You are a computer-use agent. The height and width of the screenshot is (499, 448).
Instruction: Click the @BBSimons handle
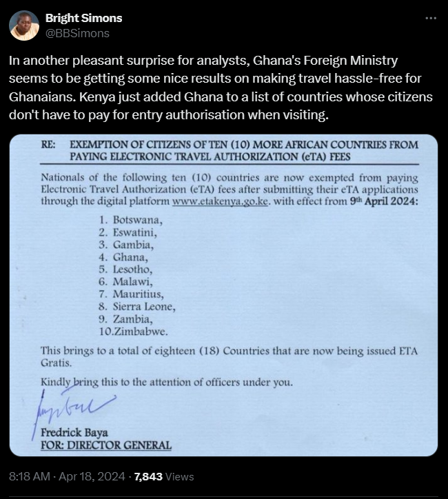click(77, 32)
